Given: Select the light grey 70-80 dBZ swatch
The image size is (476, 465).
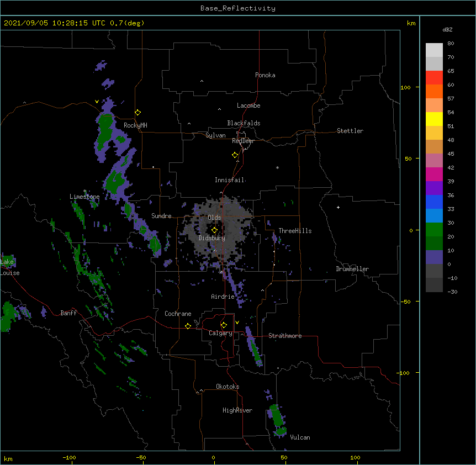Looking at the screenshot, I should point(434,50).
